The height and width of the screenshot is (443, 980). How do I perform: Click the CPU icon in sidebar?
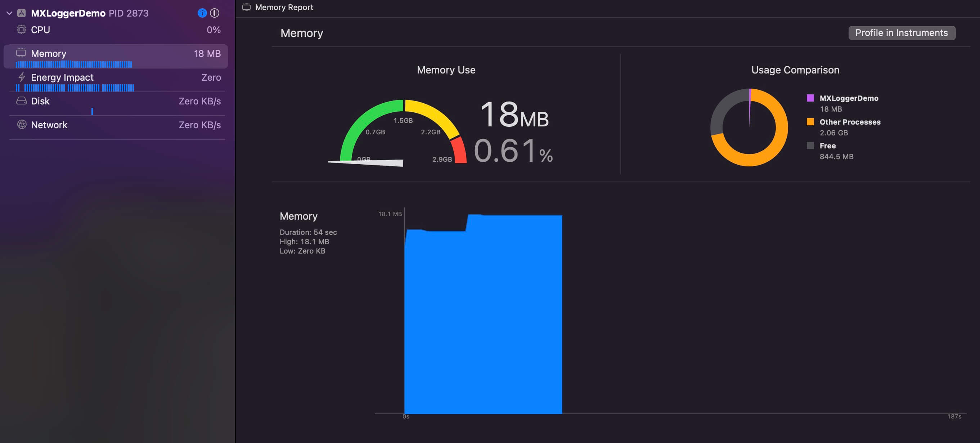(20, 29)
